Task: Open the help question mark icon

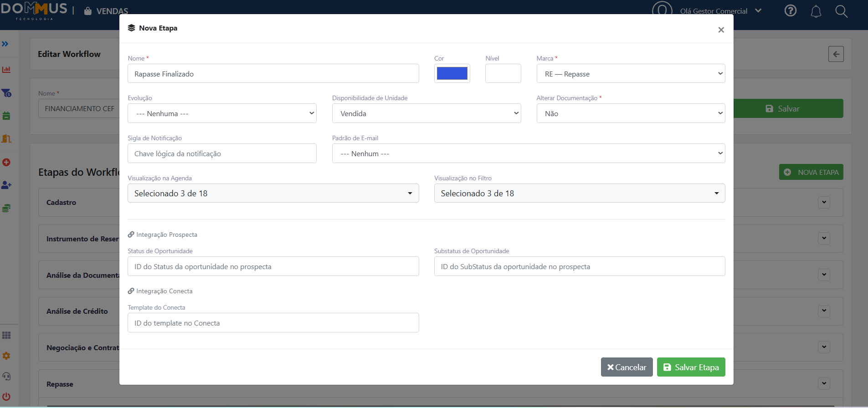Action: pyautogui.click(x=791, y=10)
